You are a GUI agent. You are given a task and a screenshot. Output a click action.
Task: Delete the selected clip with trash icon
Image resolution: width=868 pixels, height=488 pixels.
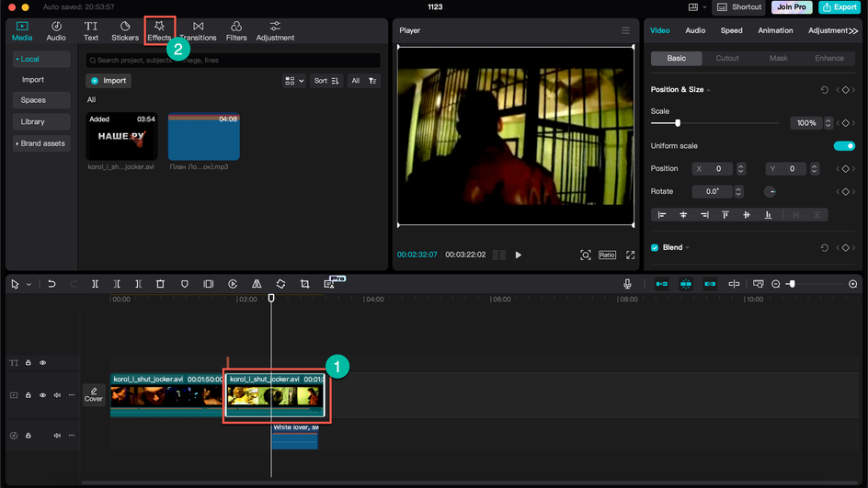coord(160,284)
